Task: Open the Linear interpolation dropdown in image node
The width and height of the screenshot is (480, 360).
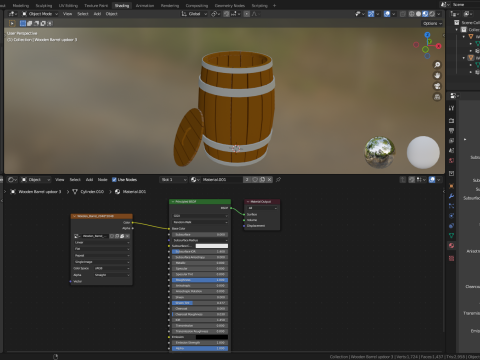Action: (x=102, y=242)
